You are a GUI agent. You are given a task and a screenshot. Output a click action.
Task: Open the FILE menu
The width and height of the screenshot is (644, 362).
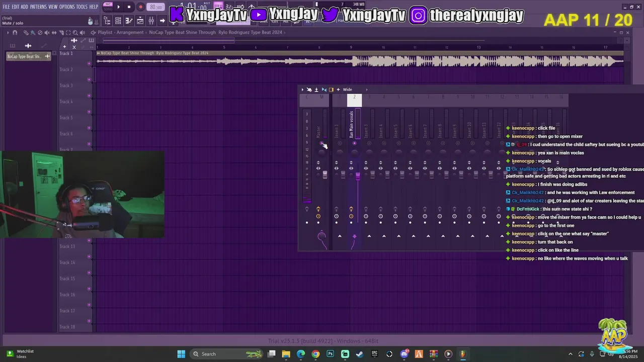tap(7, 7)
